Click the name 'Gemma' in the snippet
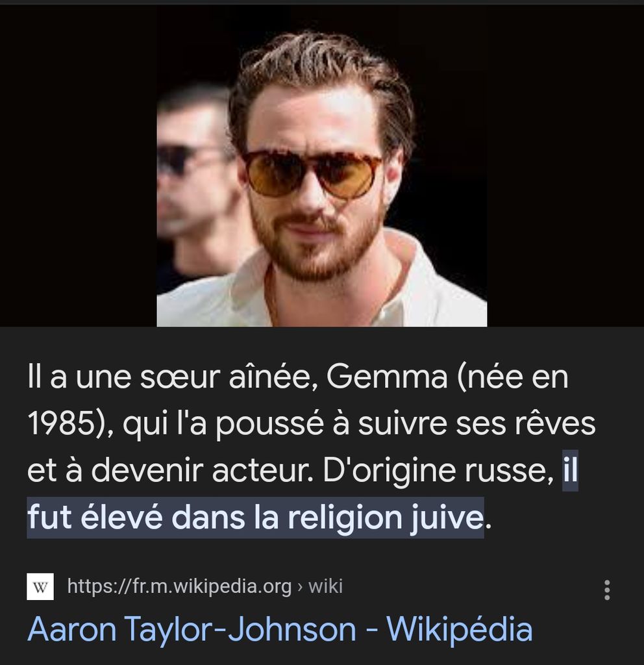This screenshot has width=644, height=665. coord(387,377)
